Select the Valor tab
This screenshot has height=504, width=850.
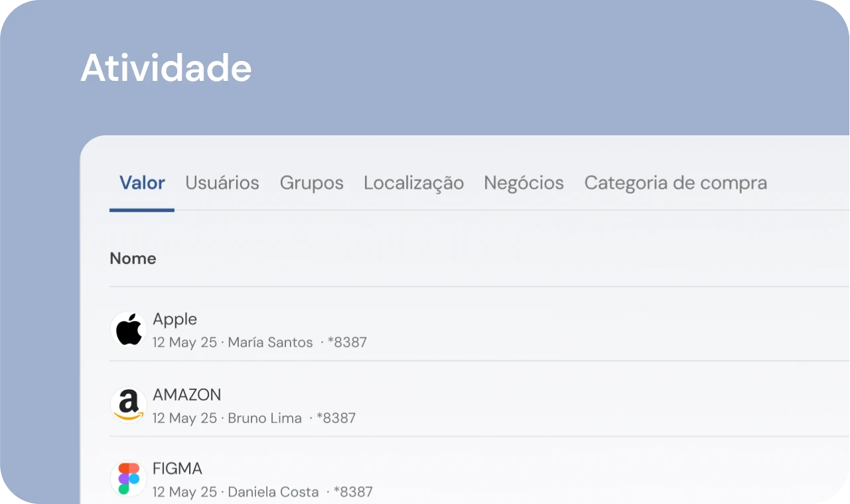click(x=141, y=183)
